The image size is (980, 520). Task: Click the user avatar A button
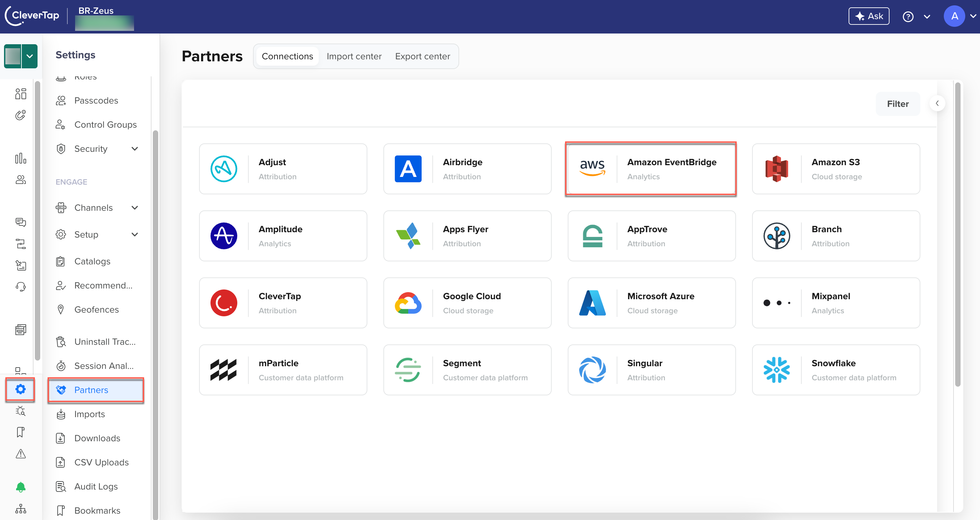tap(954, 16)
